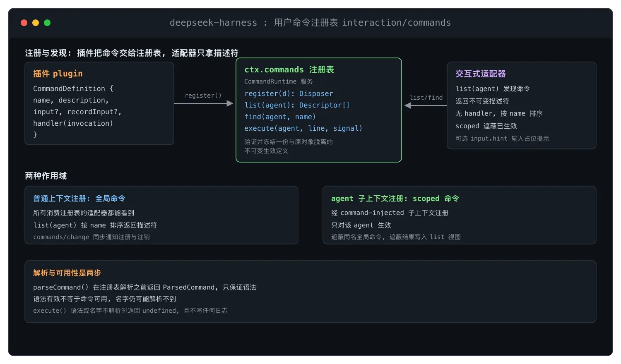Click the method "register(d): Disposer"
This screenshot has width=621, height=364.
click(289, 93)
